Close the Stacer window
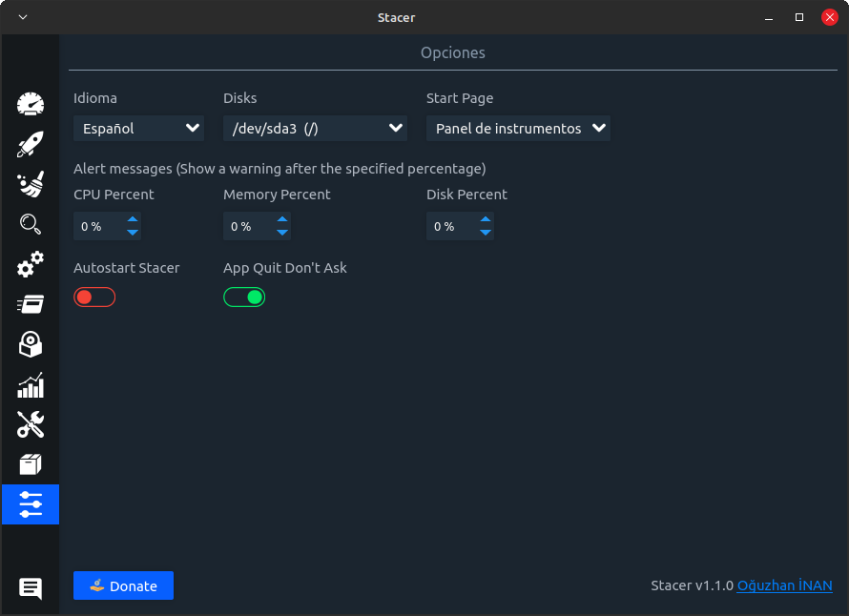This screenshot has height=616, width=849. [x=830, y=17]
